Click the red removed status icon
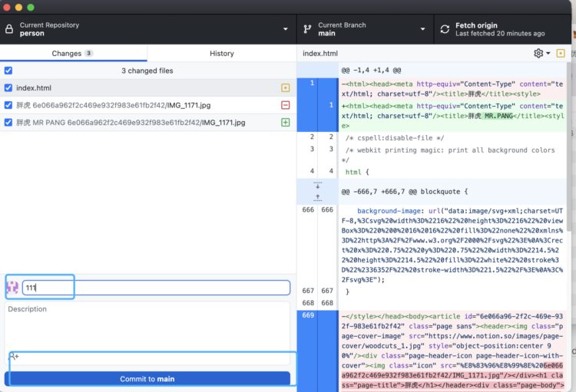Screen dimensions: 576x392 (286, 105)
